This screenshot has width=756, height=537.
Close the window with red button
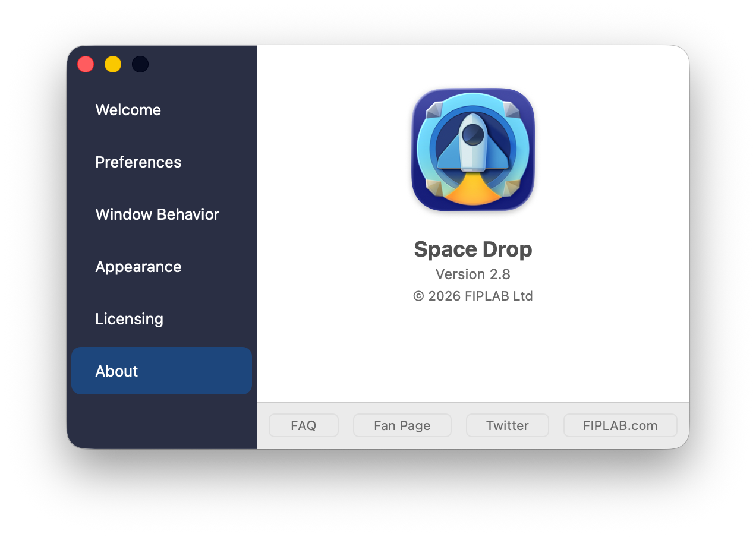(x=86, y=64)
